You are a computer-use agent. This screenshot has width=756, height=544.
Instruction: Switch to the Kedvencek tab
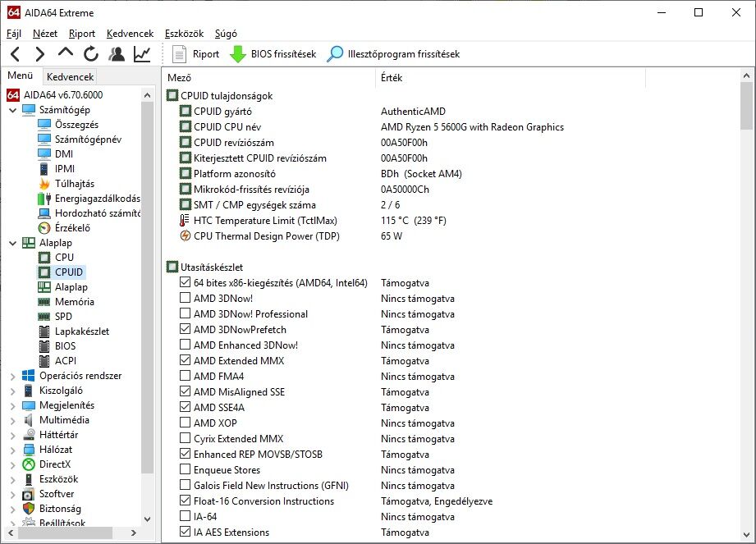[x=71, y=76]
